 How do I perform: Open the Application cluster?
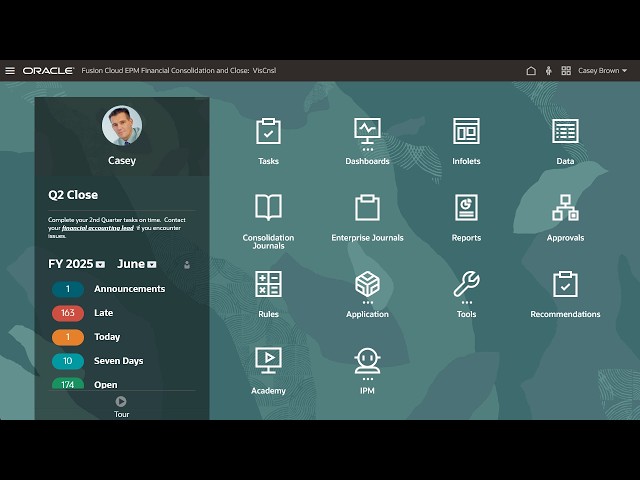tap(367, 294)
